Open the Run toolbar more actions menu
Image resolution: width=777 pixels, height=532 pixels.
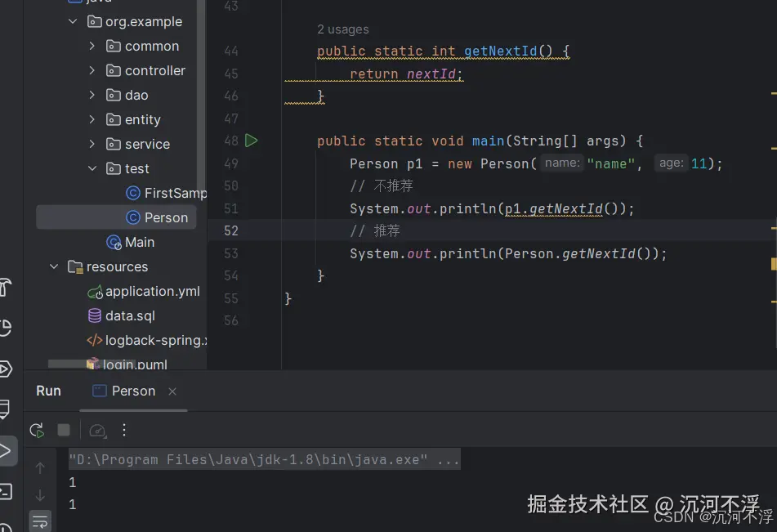(124, 430)
